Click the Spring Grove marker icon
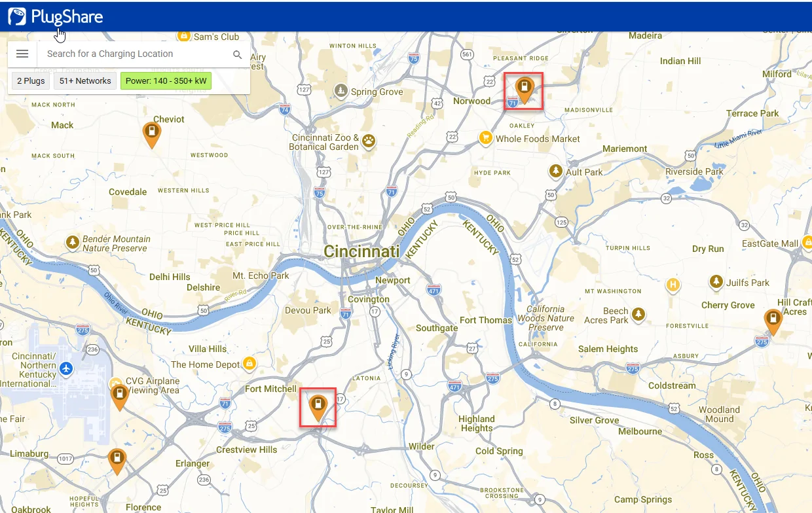Screen dimensions: 812x513 pyautogui.click(x=341, y=90)
